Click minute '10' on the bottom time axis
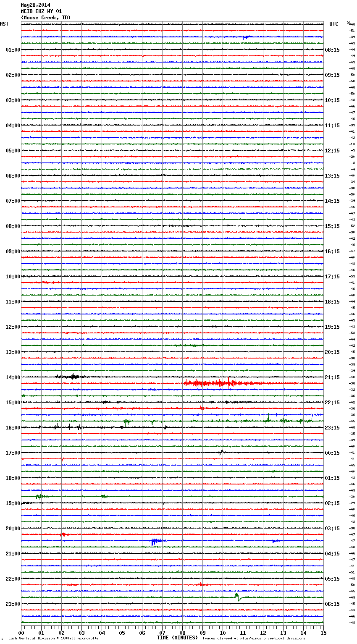This screenshot has height=644, width=357. point(223,633)
